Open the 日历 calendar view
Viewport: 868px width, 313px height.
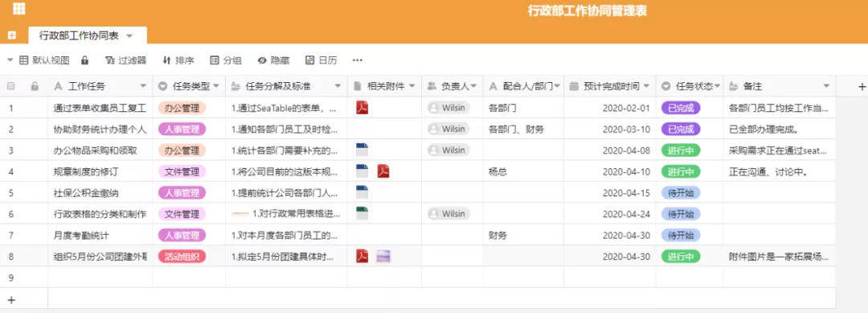click(321, 60)
